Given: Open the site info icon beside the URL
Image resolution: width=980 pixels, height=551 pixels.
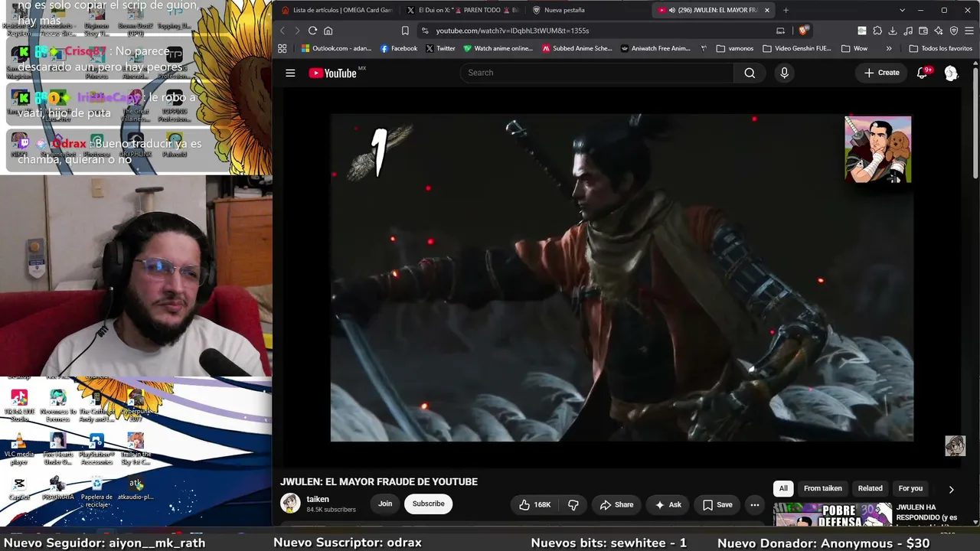Looking at the screenshot, I should tap(425, 31).
